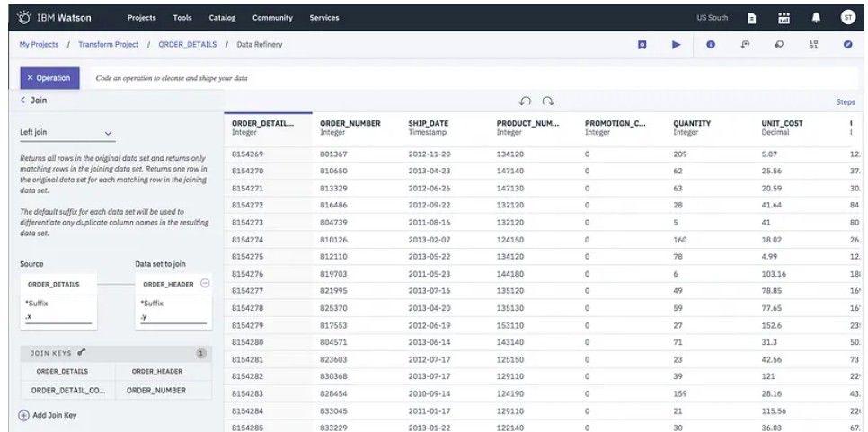Screen dimensions: 868x432
Task: Click unit cost 103.16
Action: tap(774, 274)
